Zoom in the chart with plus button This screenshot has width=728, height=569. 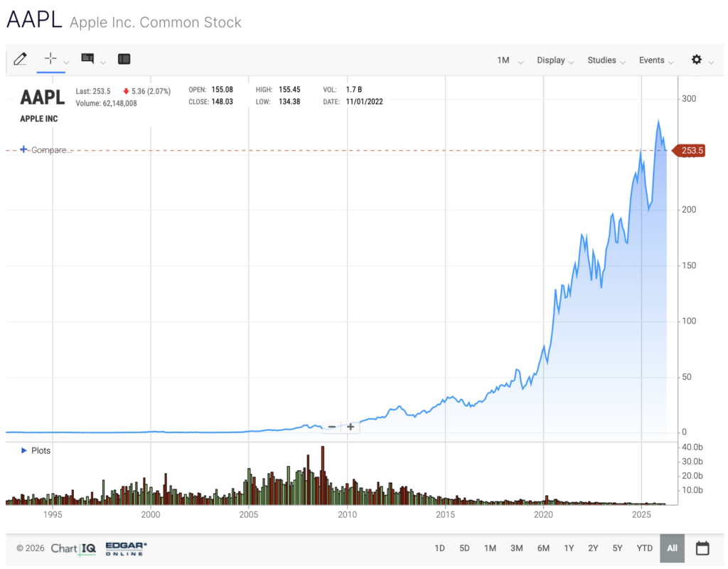[x=350, y=427]
